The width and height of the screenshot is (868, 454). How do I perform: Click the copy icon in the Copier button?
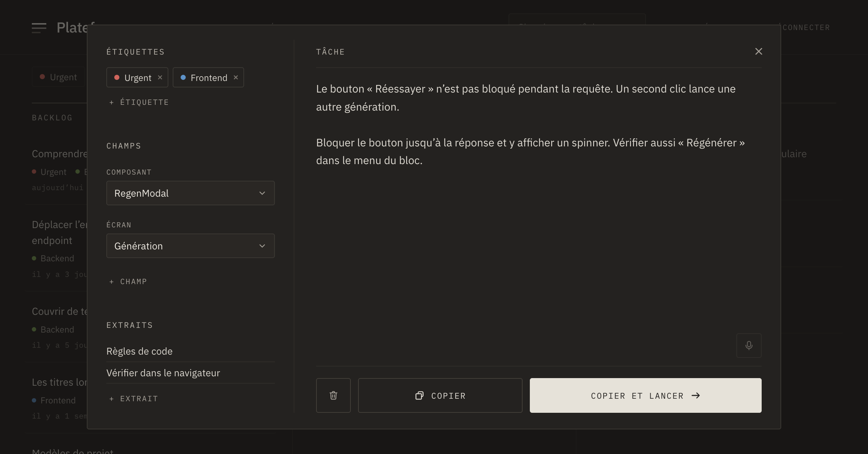(x=419, y=395)
